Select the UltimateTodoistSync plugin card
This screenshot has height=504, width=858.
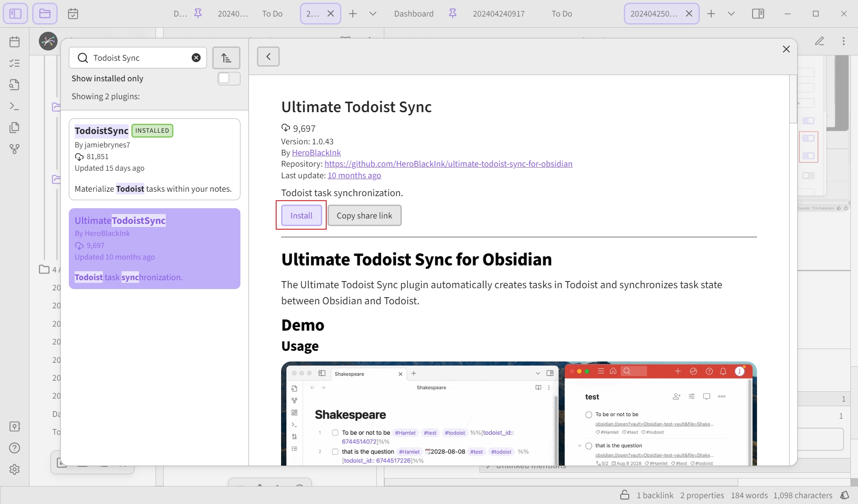[155, 248]
